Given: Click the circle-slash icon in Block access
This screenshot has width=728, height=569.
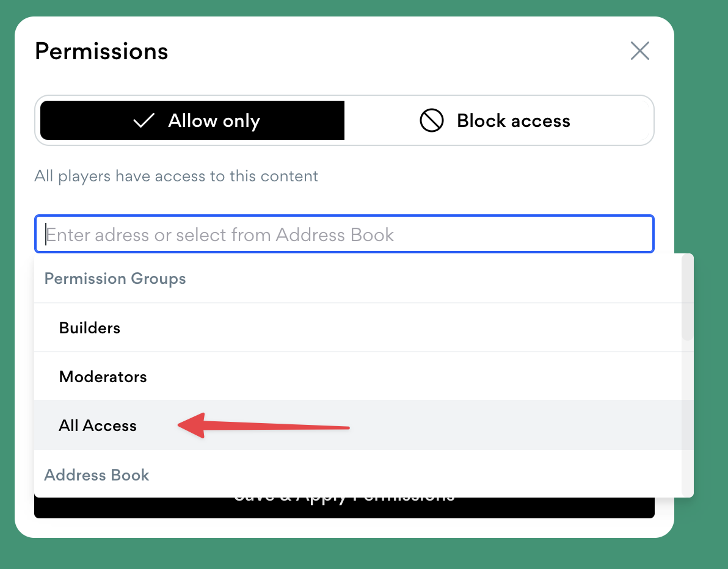Looking at the screenshot, I should click(x=431, y=121).
